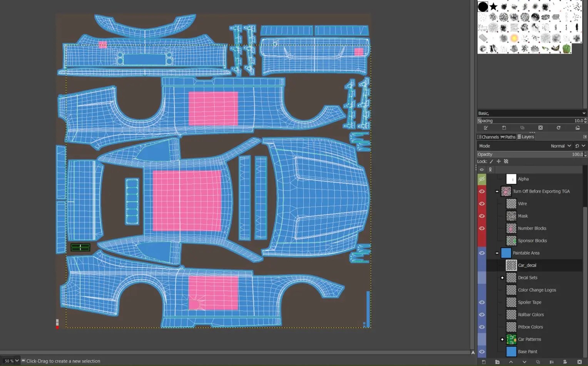Refresh the brushes list
This screenshot has width=588, height=366.
click(x=559, y=128)
